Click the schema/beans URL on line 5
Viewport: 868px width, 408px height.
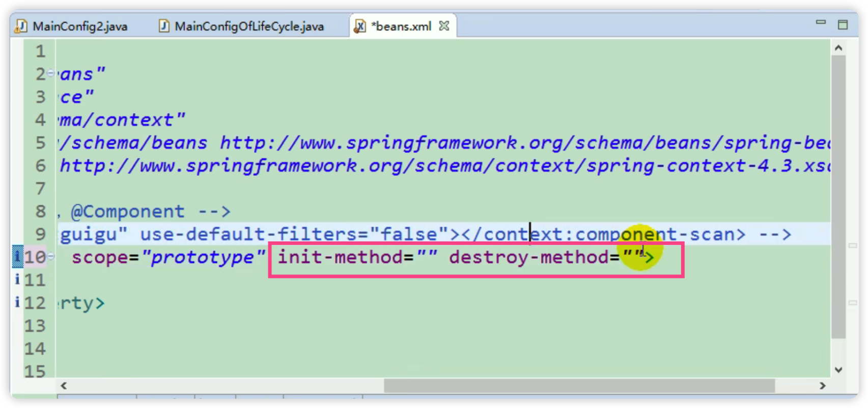click(x=525, y=143)
